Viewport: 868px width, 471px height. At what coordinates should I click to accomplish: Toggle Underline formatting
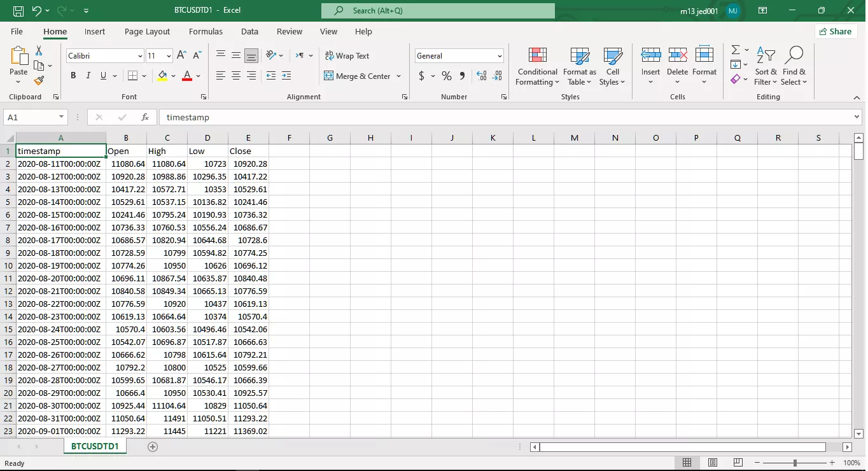point(104,76)
